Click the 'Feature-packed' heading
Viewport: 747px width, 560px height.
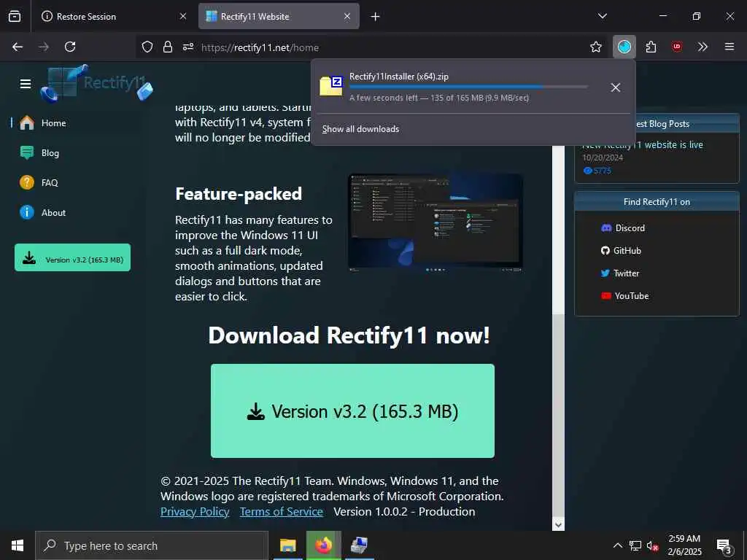click(239, 194)
